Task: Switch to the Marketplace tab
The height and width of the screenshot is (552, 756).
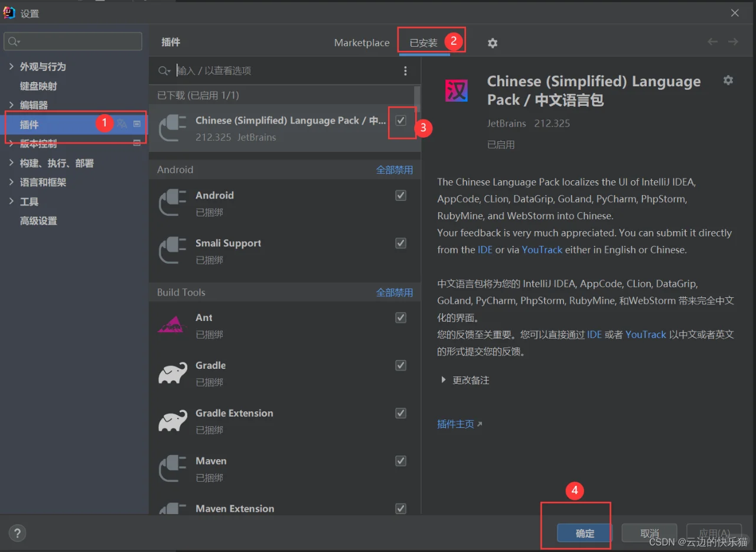Action: [361, 43]
